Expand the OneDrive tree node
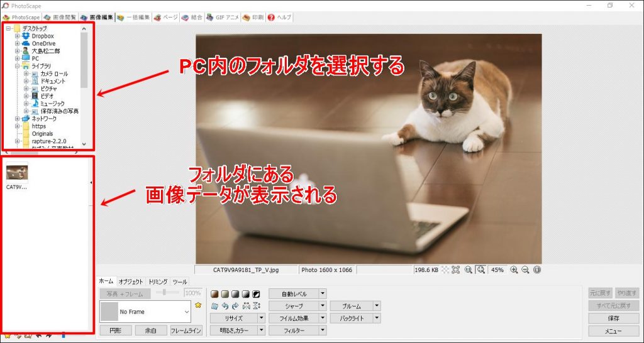 click(x=17, y=43)
